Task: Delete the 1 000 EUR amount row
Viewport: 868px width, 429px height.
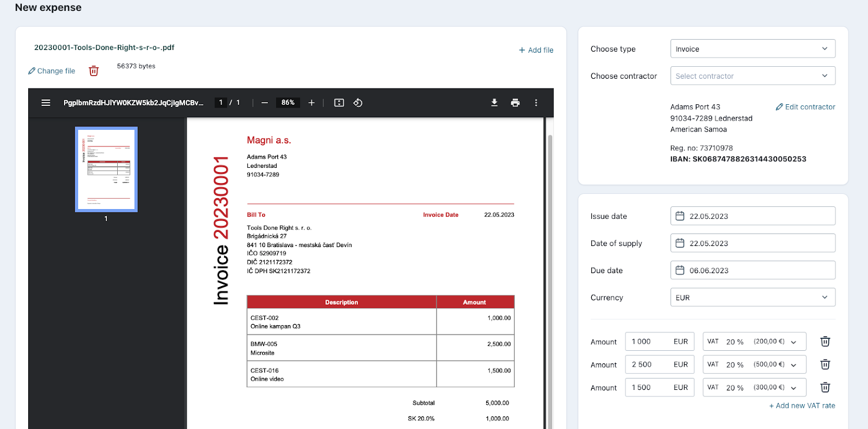Action: pos(825,342)
